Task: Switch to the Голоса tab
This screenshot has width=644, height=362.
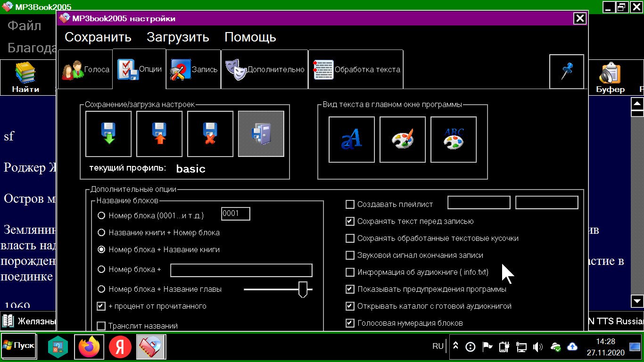Action: tap(84, 70)
